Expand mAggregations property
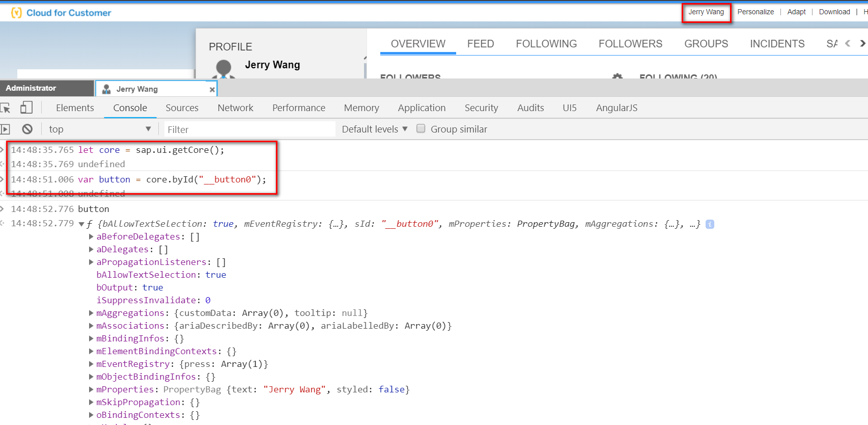The width and height of the screenshot is (868, 425). point(91,313)
